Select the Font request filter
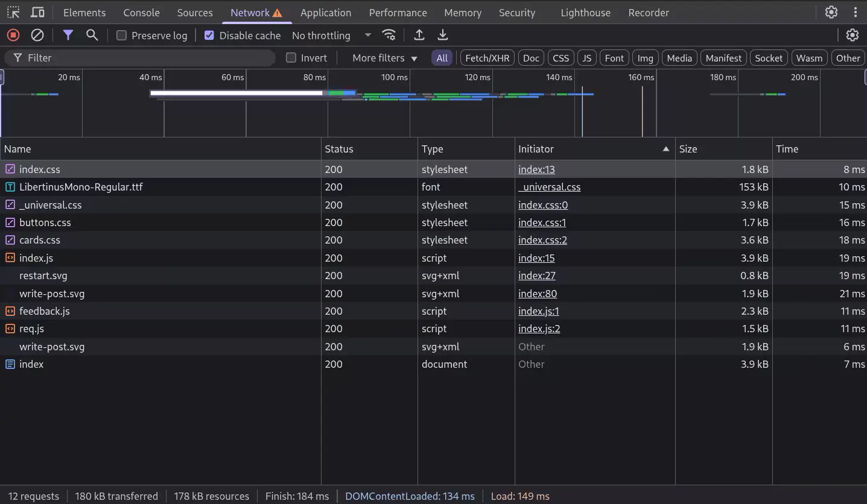This screenshot has width=867, height=504. point(614,57)
